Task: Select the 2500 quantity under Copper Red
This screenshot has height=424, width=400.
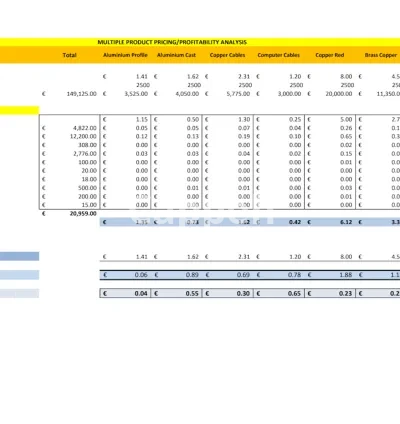Action: point(347,85)
